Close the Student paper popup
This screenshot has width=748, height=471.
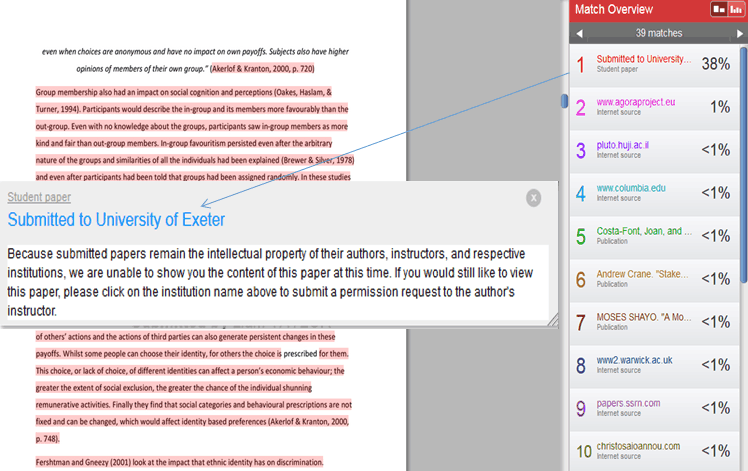pos(534,198)
